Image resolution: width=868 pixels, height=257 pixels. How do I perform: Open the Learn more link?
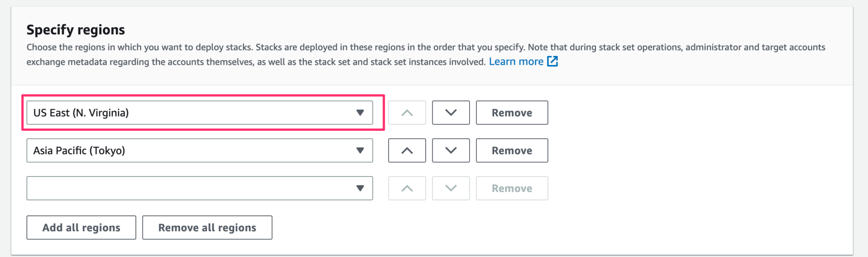click(516, 61)
